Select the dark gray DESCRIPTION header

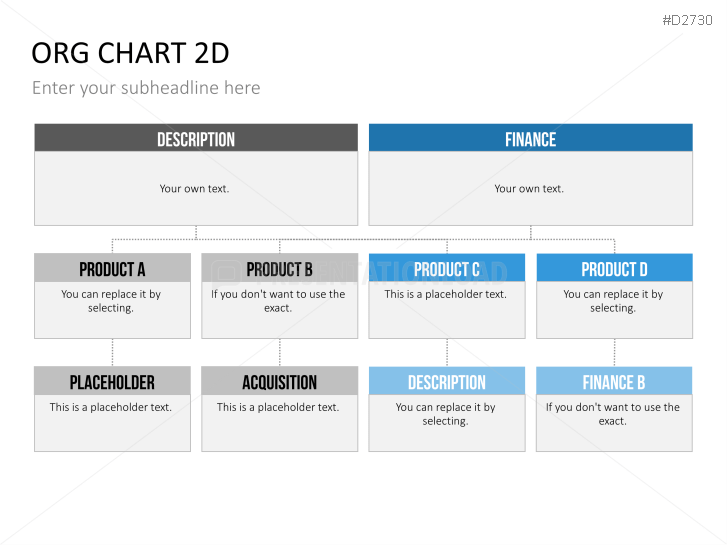tap(196, 138)
